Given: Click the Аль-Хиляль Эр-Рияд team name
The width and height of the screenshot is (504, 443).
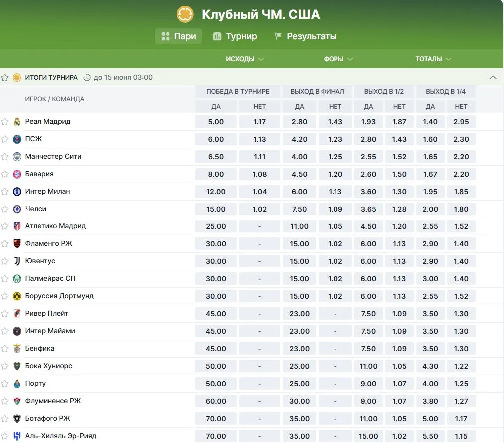Looking at the screenshot, I should click(61, 436).
